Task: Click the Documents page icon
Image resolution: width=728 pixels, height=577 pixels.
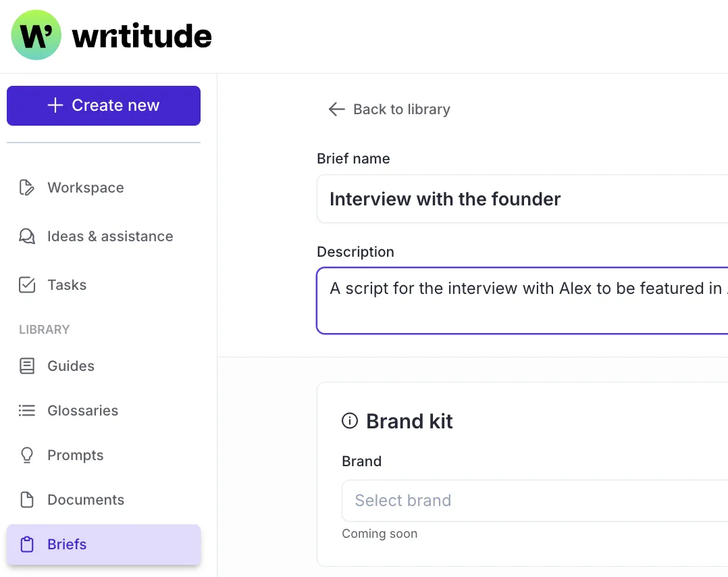Action: coord(26,499)
